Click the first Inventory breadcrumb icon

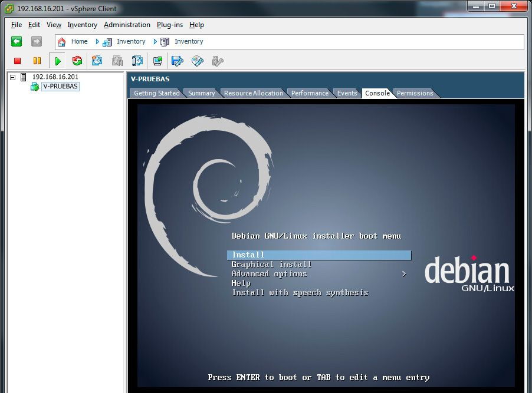coord(107,42)
